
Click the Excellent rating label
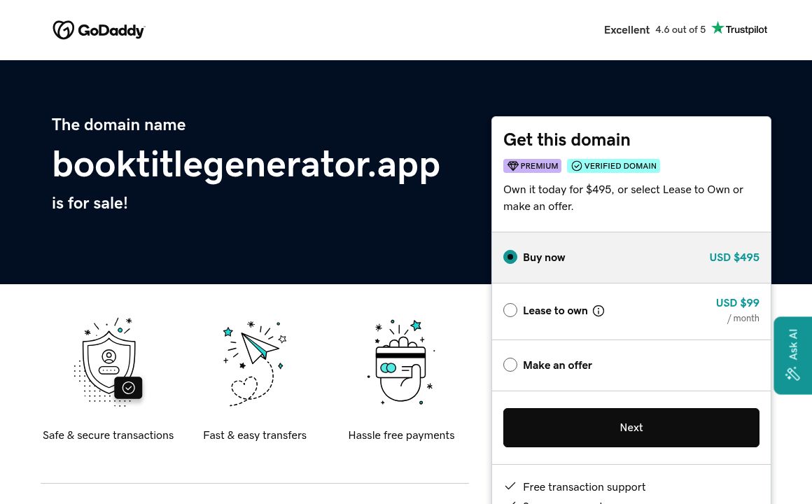(x=626, y=29)
